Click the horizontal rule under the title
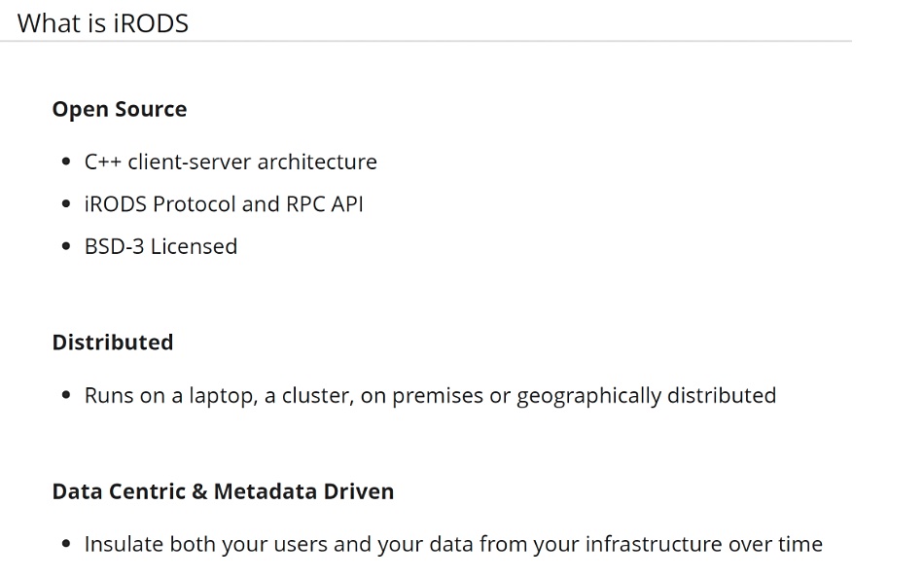Viewport: 924px width, 578px height. [x=425, y=41]
